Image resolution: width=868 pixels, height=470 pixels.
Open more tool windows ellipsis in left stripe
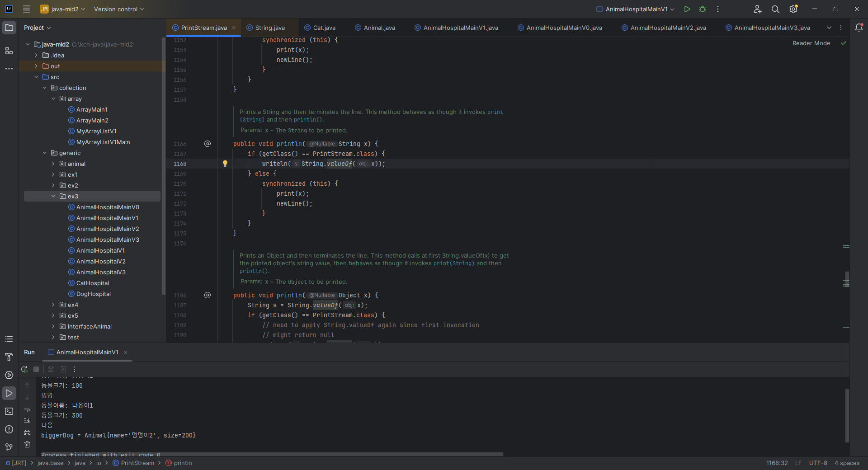tap(9, 69)
